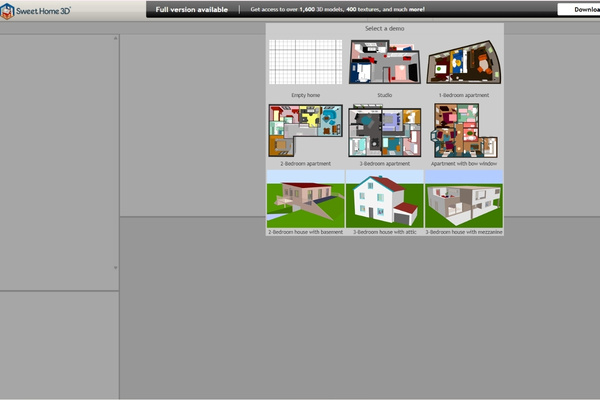This screenshot has width=600, height=400.
Task: Click the 'Full version available' banner text
Action: point(192,10)
